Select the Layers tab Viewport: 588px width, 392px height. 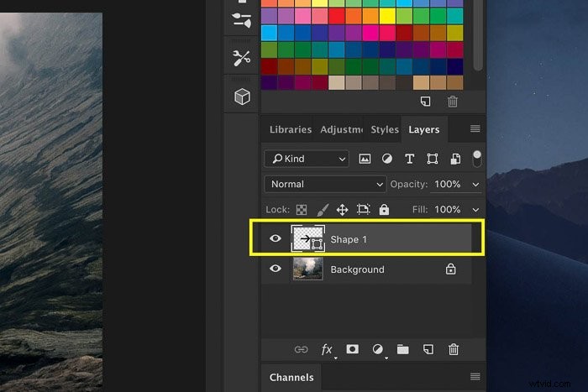coord(423,129)
